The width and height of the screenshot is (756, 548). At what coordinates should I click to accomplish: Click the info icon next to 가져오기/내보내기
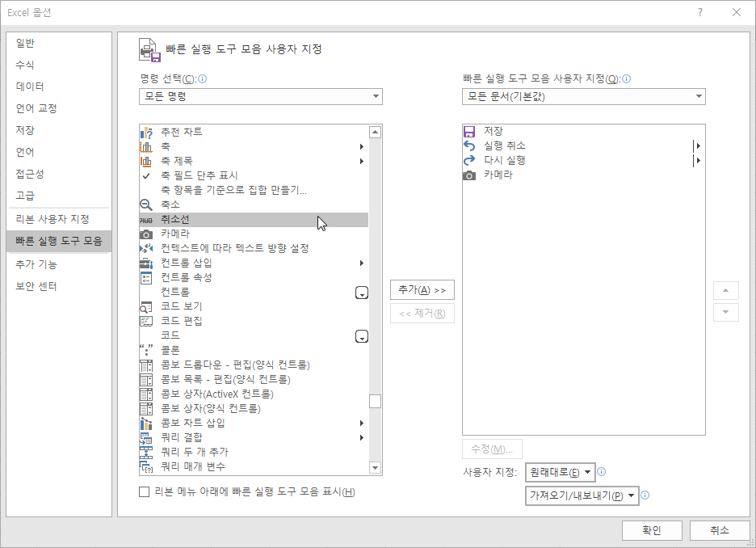(x=645, y=495)
